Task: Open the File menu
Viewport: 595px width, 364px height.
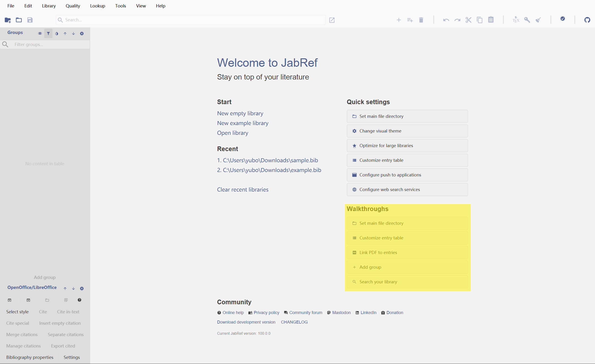Action: click(x=11, y=6)
